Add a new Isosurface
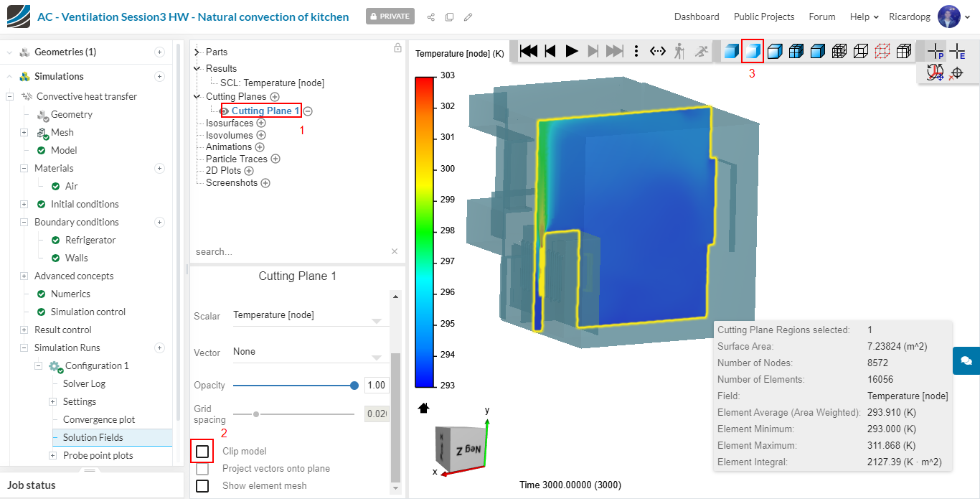980x499 pixels. [x=261, y=123]
